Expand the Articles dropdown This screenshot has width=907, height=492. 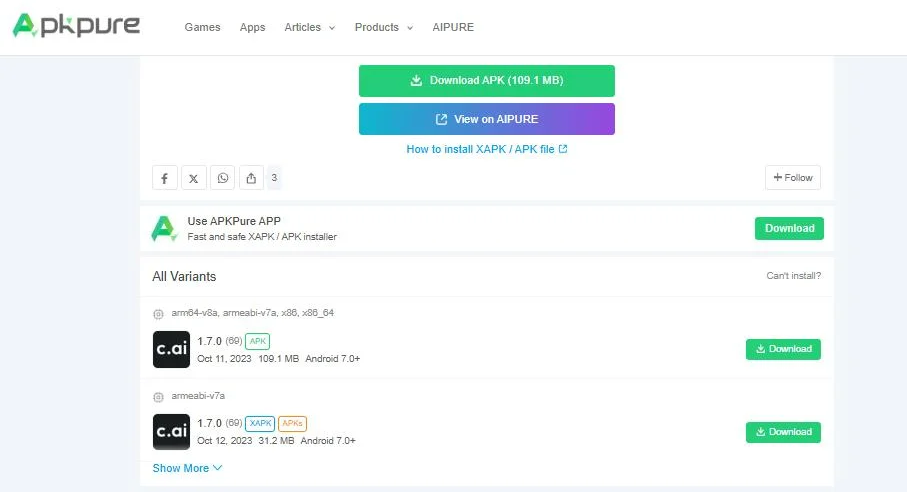click(x=309, y=27)
